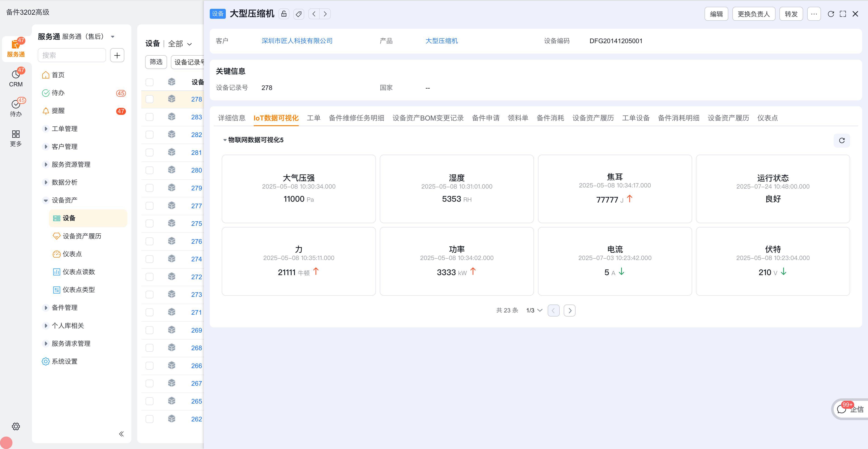
Task: Expand the 工单管理 menu section
Action: (x=46, y=128)
